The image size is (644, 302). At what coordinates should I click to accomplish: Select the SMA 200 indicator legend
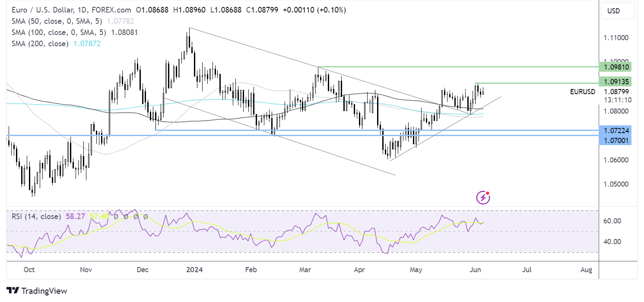click(x=40, y=44)
